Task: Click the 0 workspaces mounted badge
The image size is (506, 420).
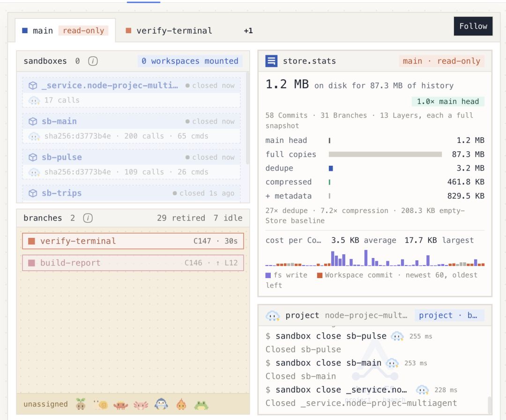Action: tap(190, 61)
